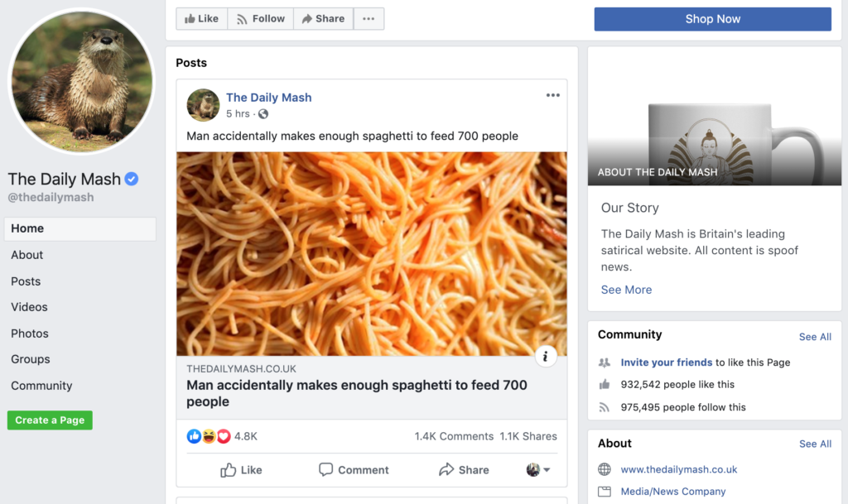
Task: Follow The Daily Mash
Action: (x=260, y=18)
